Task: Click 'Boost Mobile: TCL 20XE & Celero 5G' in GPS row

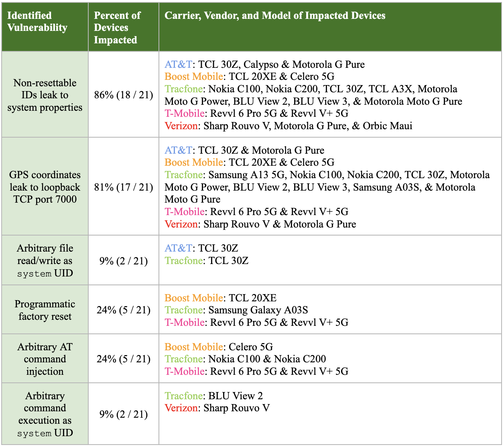Action: (x=249, y=162)
